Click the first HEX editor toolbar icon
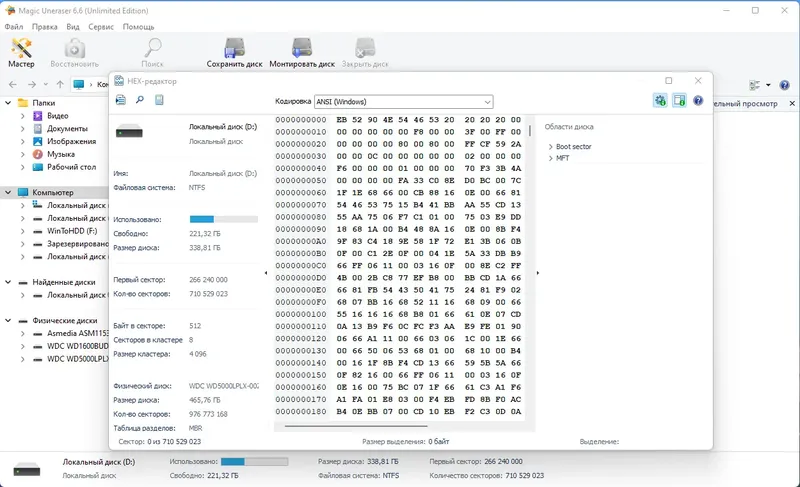 (120, 100)
